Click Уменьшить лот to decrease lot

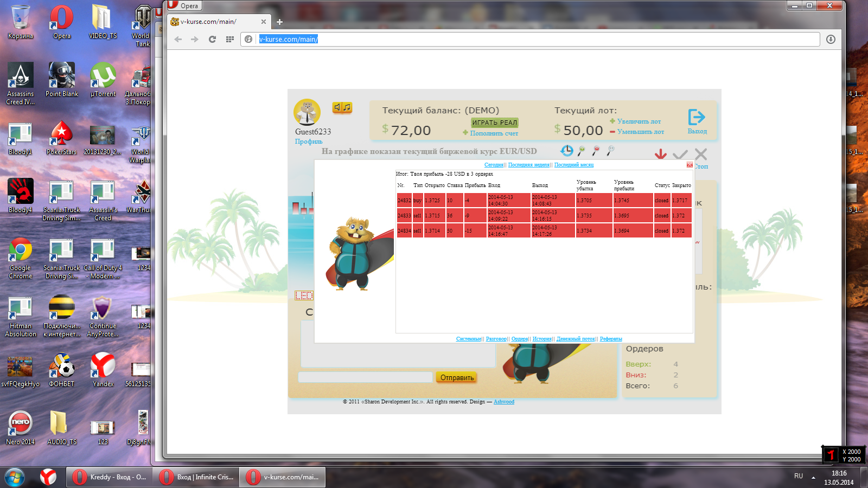pos(640,132)
